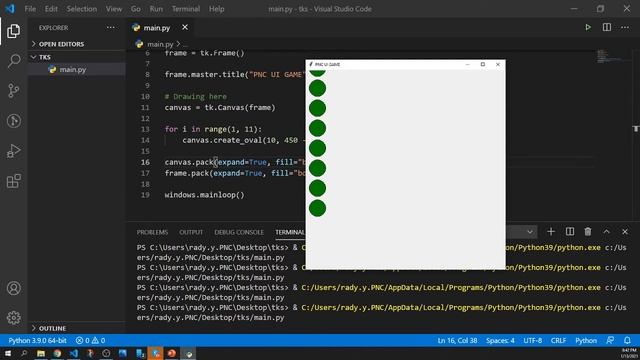Select Python 3.9.0 64-bit interpreter in status bar
The width and height of the screenshot is (640, 360).
[37, 340]
